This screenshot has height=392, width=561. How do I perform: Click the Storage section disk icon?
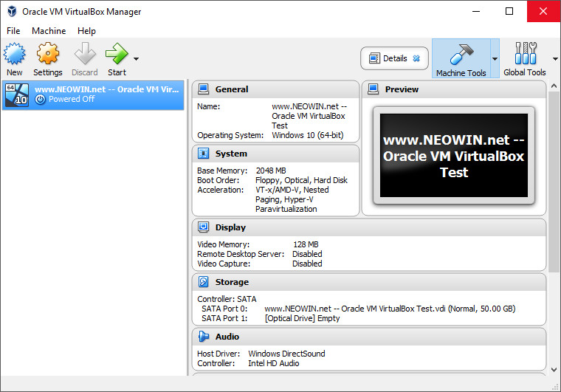point(203,282)
